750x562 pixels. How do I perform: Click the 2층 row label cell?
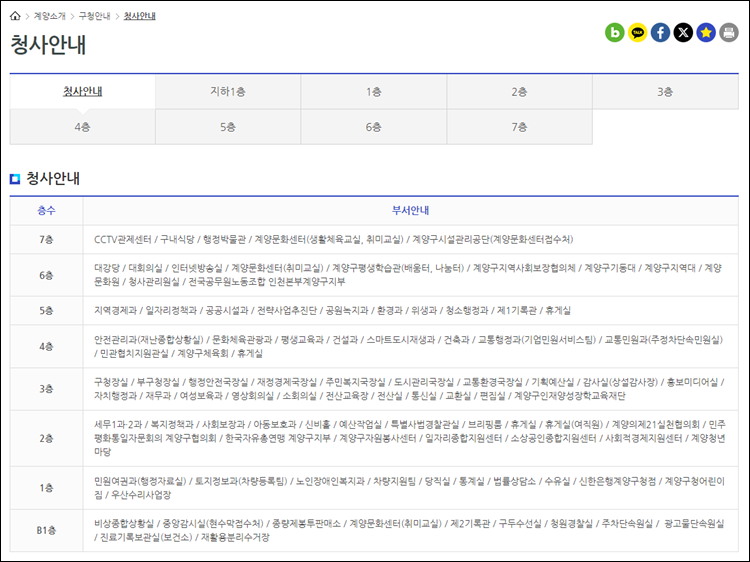point(46,438)
